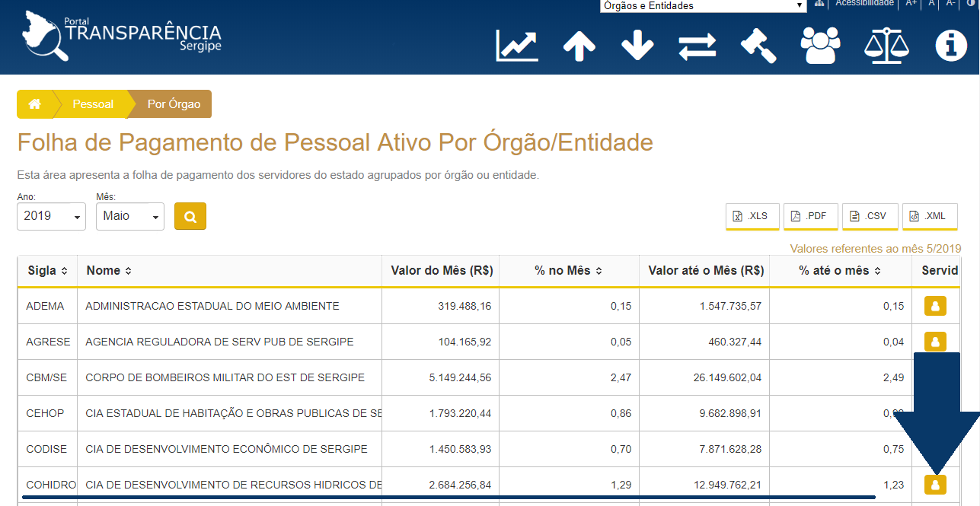
Task: View servers for ADEMA row
Action: click(935, 306)
